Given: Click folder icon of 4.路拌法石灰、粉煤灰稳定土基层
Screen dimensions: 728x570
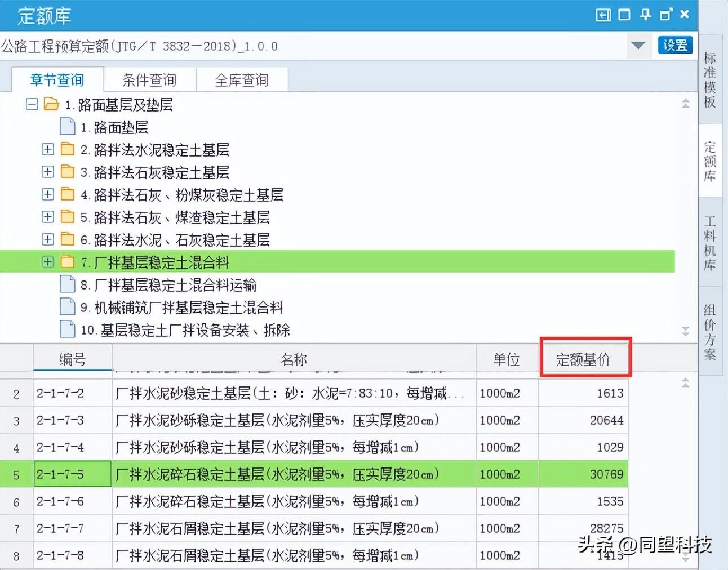Looking at the screenshot, I should (68, 194).
